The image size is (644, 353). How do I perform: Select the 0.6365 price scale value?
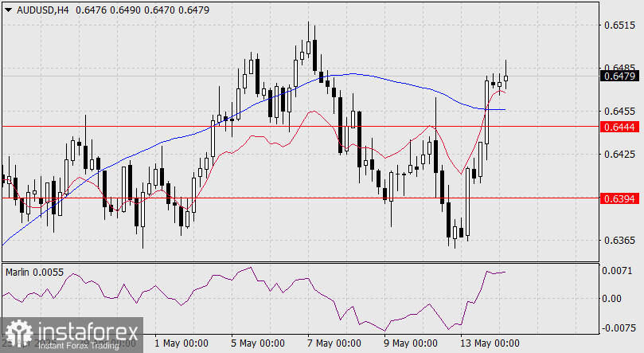tap(619, 241)
